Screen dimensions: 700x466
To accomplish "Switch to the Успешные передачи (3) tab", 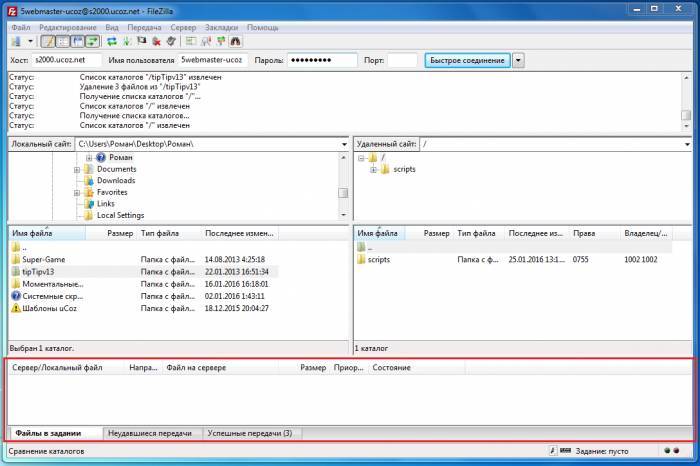I will [250, 433].
